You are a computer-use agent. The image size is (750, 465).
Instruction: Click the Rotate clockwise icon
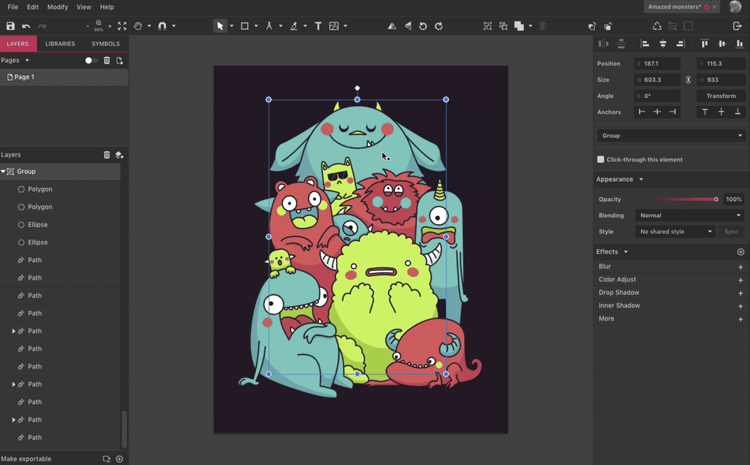pyautogui.click(x=439, y=26)
